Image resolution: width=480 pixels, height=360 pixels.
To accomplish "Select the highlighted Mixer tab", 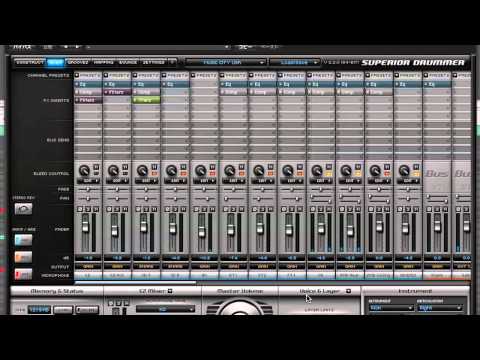I will 56,62.
